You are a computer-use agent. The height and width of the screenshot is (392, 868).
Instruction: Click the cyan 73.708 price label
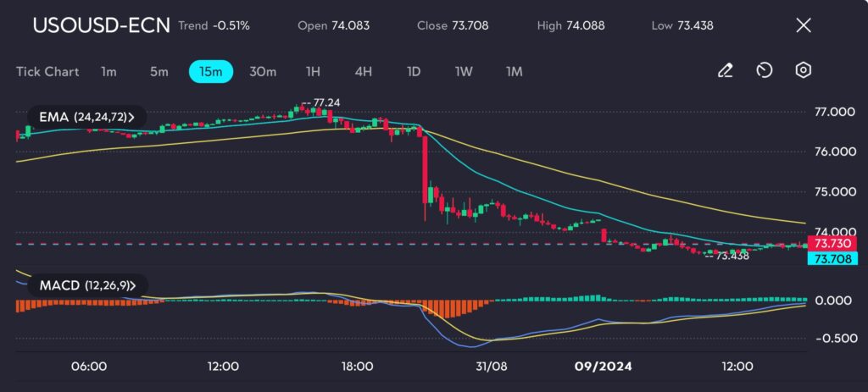coord(832,257)
